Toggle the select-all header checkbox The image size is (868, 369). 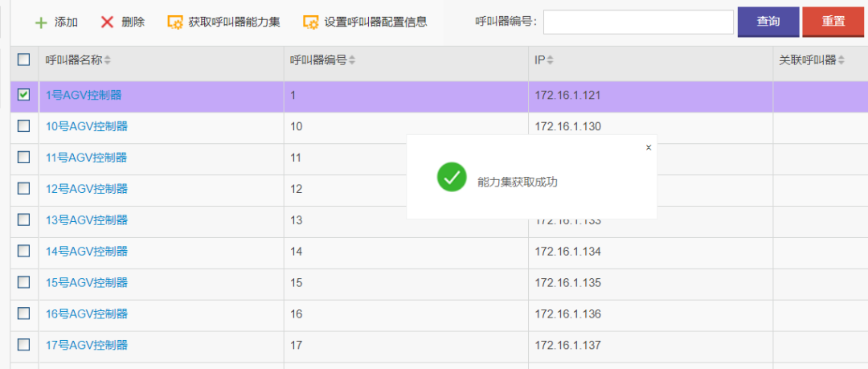pos(24,59)
